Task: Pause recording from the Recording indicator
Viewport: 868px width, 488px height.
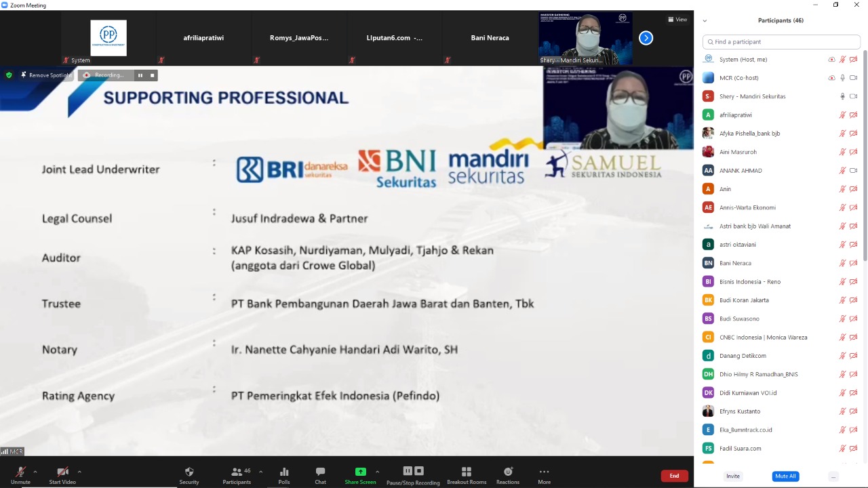Action: (140, 75)
